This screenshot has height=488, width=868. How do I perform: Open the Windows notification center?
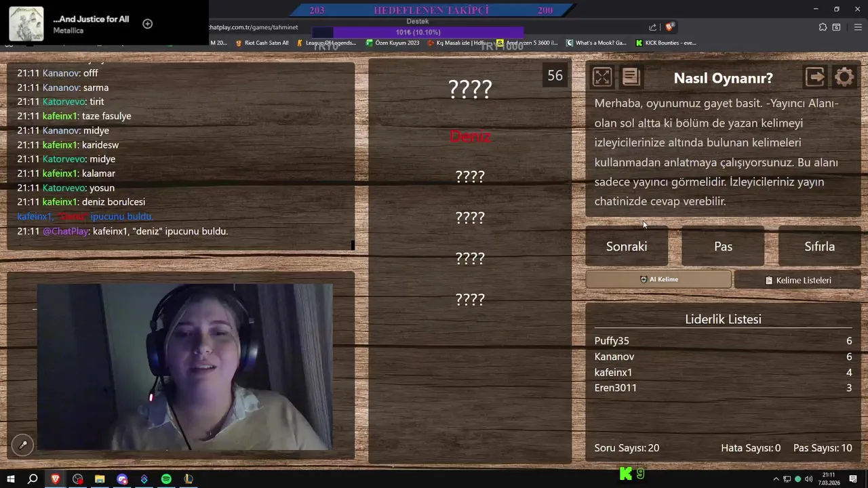click(x=853, y=479)
